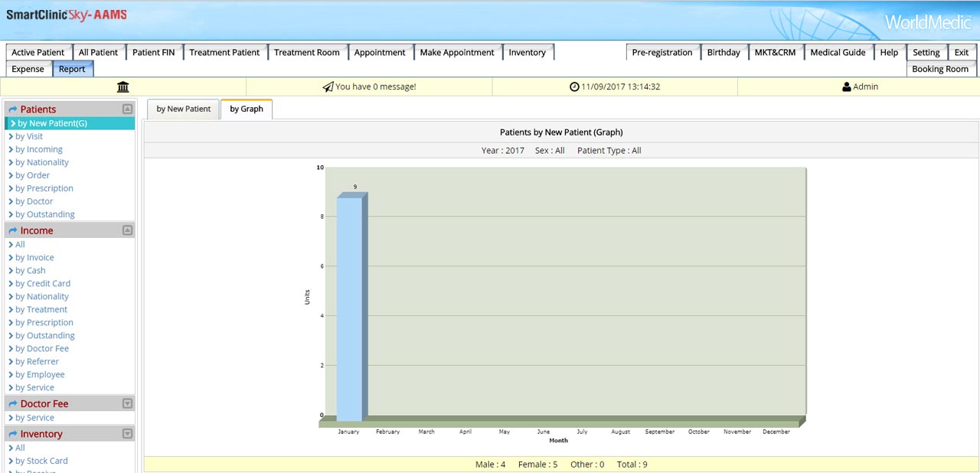Click the Booking Room button
Image resolution: width=980 pixels, height=473 pixels.
click(939, 69)
